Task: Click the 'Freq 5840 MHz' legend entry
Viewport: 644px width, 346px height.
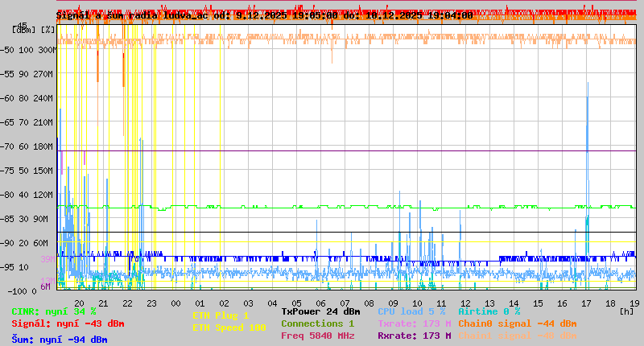Action: pyautogui.click(x=318, y=336)
